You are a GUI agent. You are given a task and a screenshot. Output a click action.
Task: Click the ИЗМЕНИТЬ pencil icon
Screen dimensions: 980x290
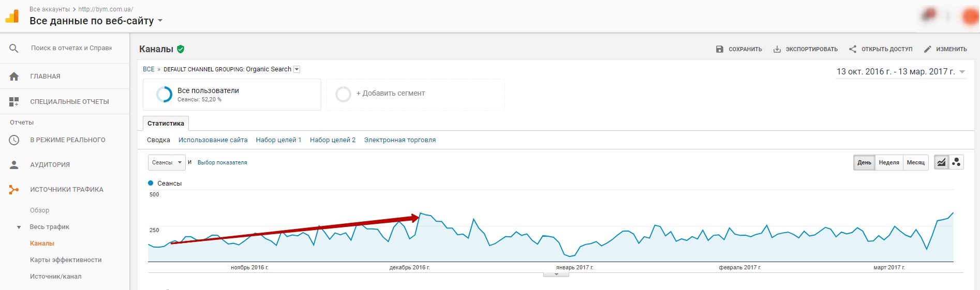coord(928,49)
